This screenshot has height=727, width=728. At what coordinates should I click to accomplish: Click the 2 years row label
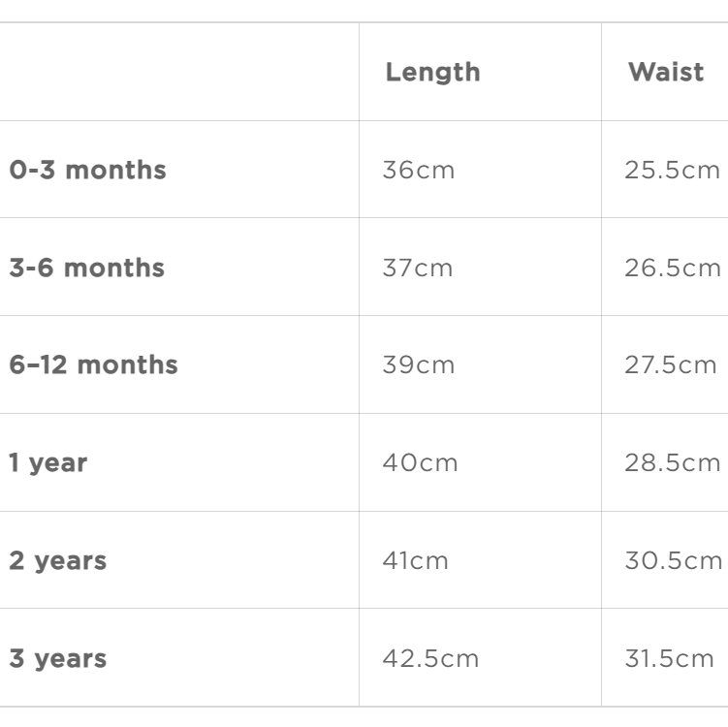[x=58, y=560]
